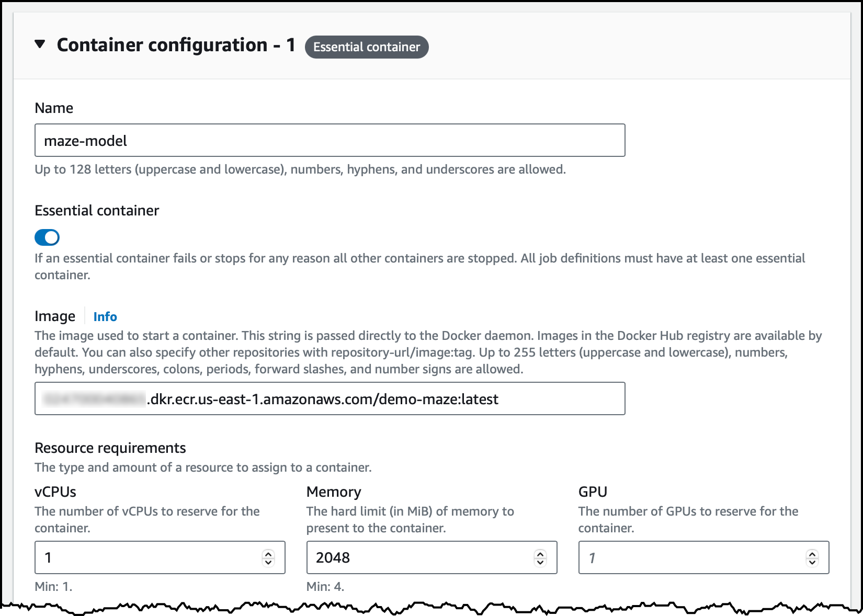Screen dimensions: 863x616
Task: Increase Memory value with up arrow
Action: pos(540,554)
